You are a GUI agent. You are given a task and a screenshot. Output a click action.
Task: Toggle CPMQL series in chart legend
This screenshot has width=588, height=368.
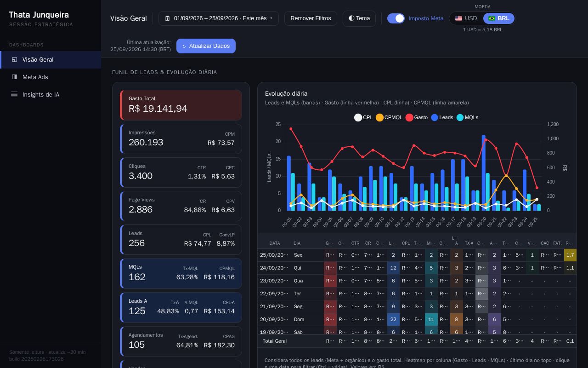point(389,117)
